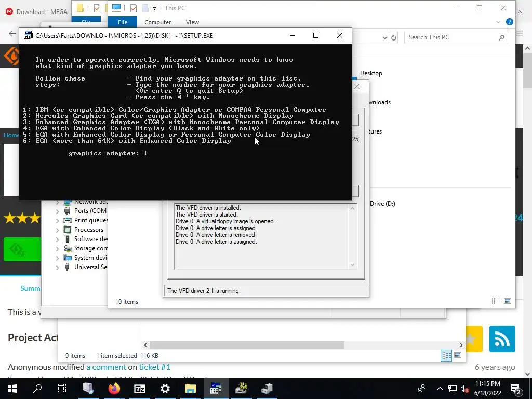Expand the Software devices node
The width and height of the screenshot is (532, 399).
(57, 239)
